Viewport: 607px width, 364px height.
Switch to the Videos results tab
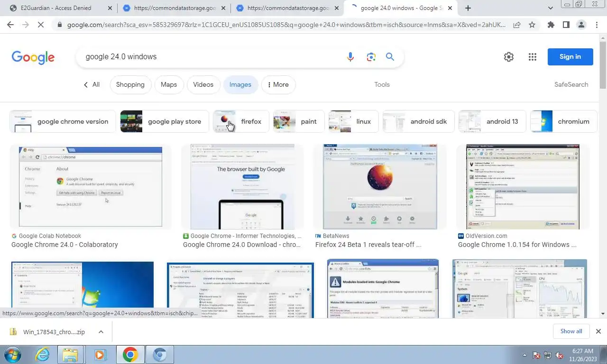(203, 85)
